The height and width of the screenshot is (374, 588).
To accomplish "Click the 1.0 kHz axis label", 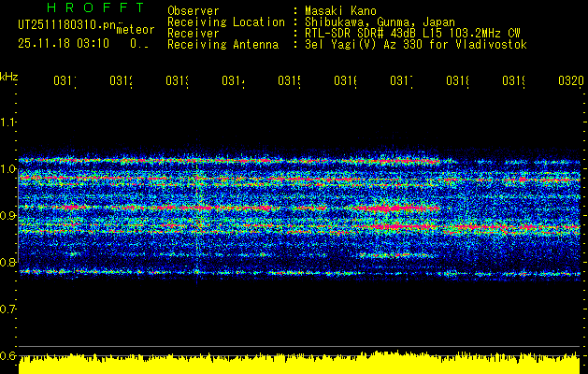I will coord(7,169).
